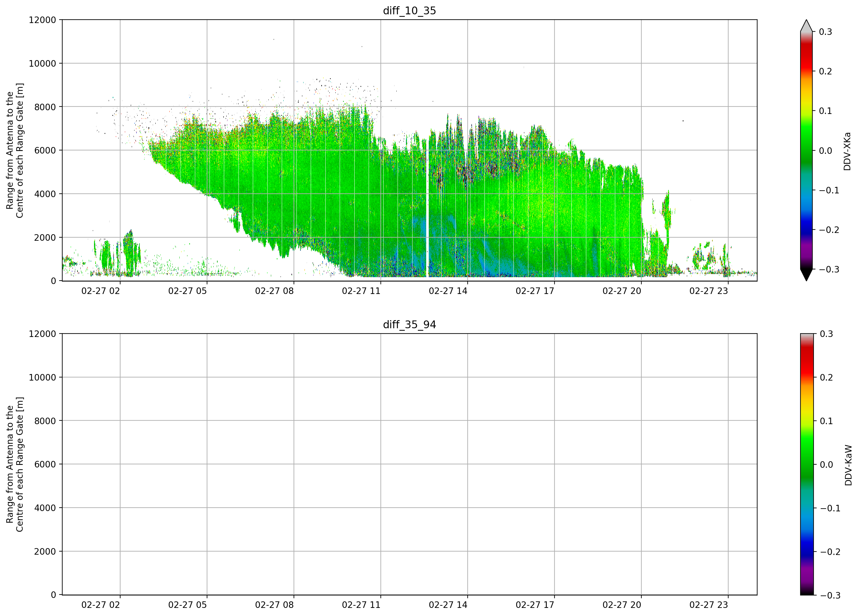Click the y-axis range label of the diff_35_94 plot
Screen dimensions: 859x616
[x=15, y=464]
